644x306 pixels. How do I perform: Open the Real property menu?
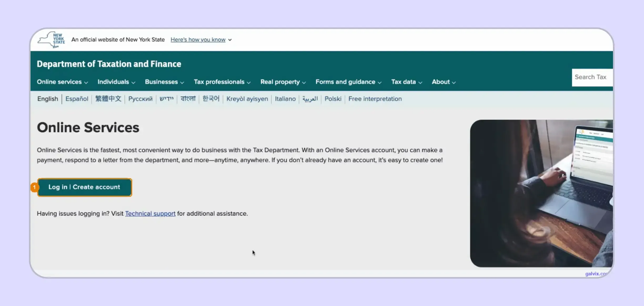click(x=283, y=82)
